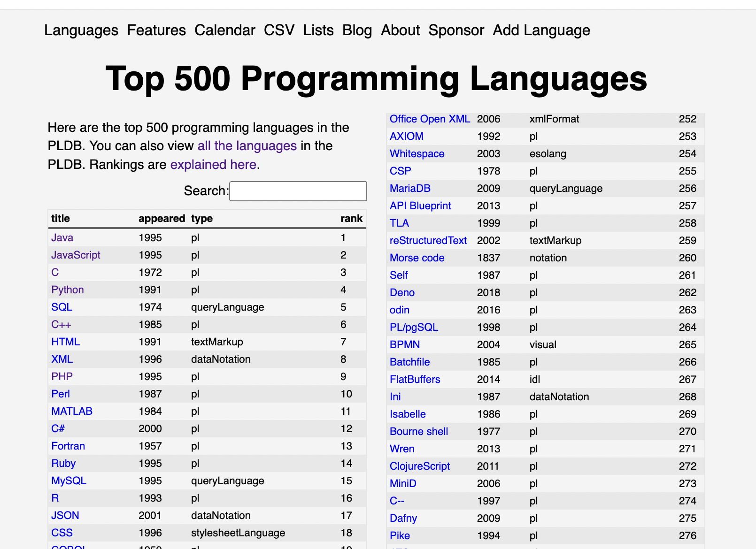
Task: Open the JavaScript language link
Action: (x=76, y=255)
